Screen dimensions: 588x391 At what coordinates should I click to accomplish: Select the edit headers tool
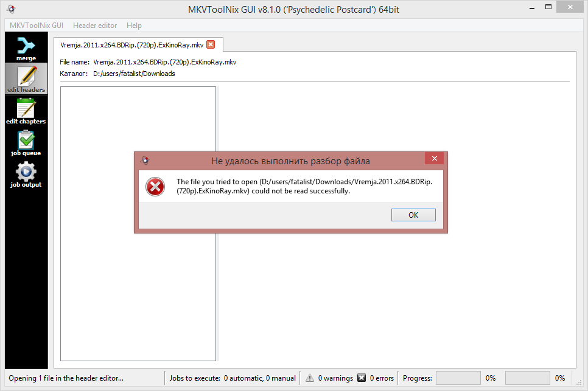pyautogui.click(x=26, y=79)
